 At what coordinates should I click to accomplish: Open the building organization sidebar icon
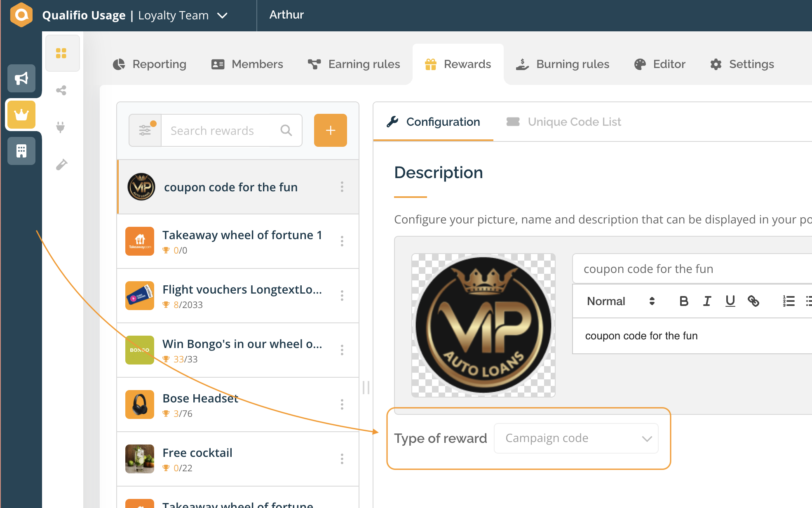21,151
